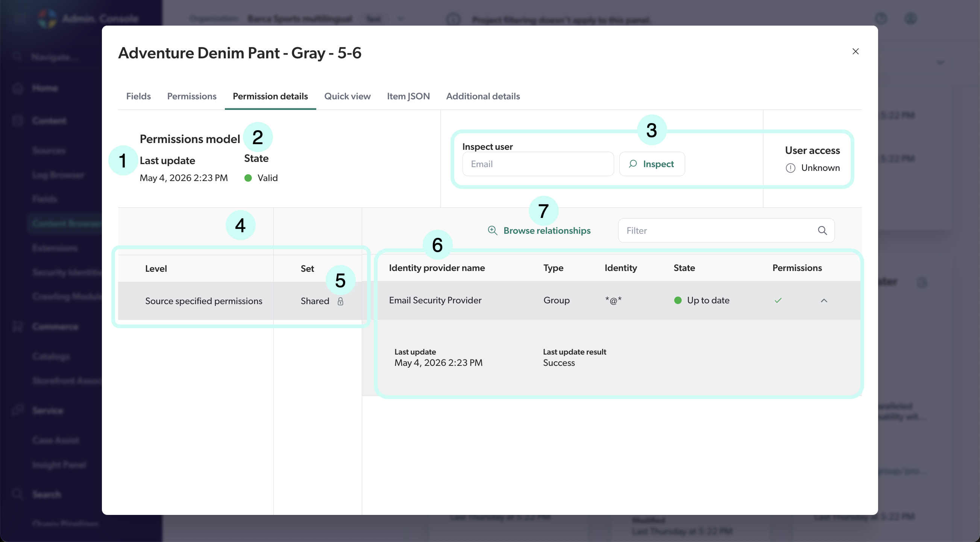Screen dimensions: 980x542
Task: Open the Additional details tab
Action: click(x=483, y=96)
